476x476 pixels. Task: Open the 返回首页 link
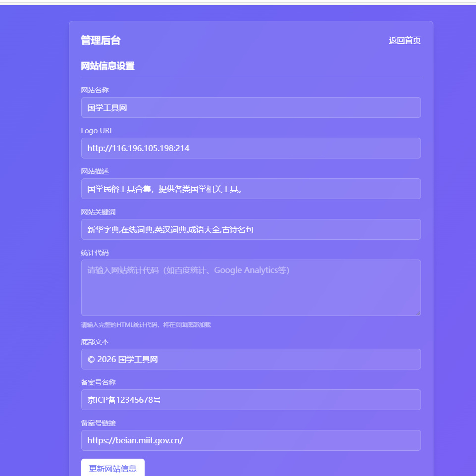pyautogui.click(x=404, y=41)
